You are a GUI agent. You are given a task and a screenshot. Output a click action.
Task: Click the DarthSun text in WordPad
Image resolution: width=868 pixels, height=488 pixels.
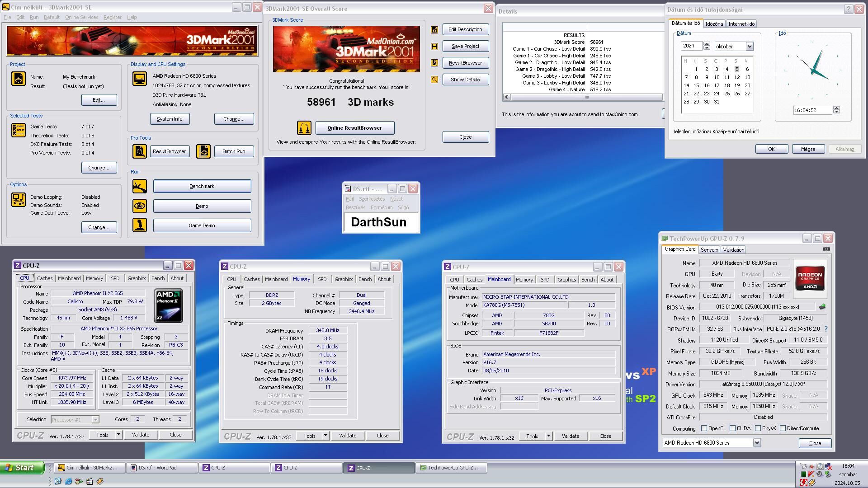378,222
